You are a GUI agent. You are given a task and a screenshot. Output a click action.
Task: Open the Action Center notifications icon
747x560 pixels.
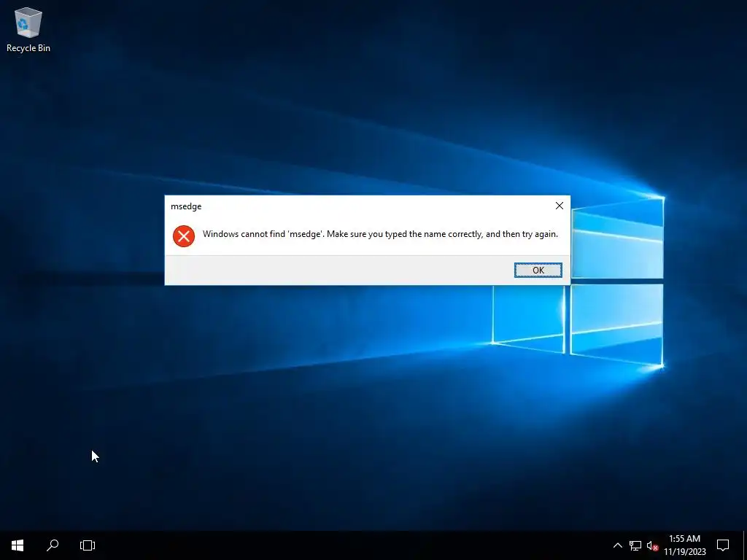[x=723, y=545]
